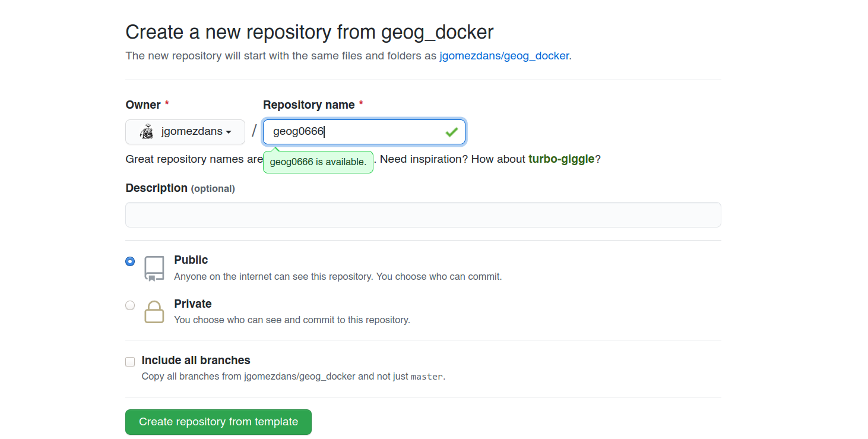
Task: Click the Include all branches label
Action: (196, 361)
